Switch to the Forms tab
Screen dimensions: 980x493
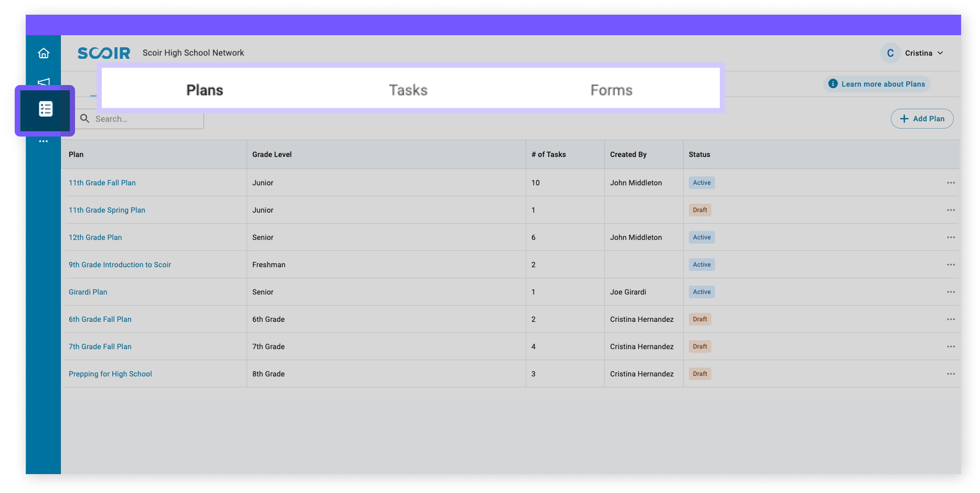[611, 90]
